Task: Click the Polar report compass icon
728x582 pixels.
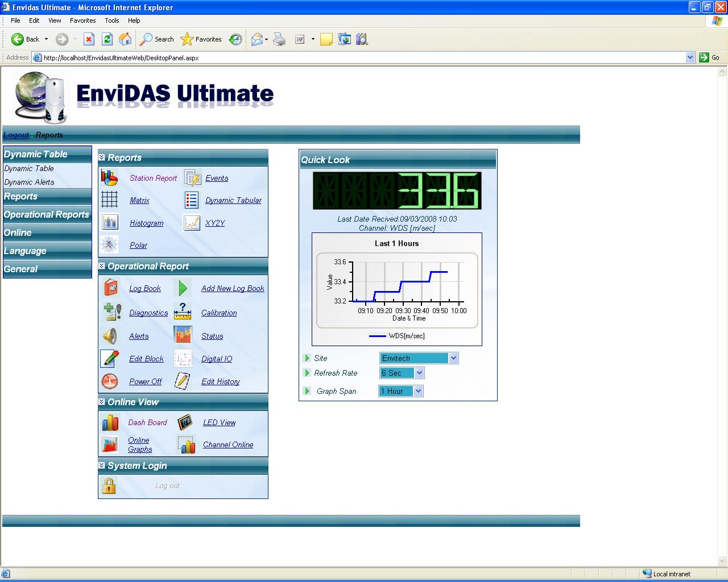Action: (x=110, y=244)
